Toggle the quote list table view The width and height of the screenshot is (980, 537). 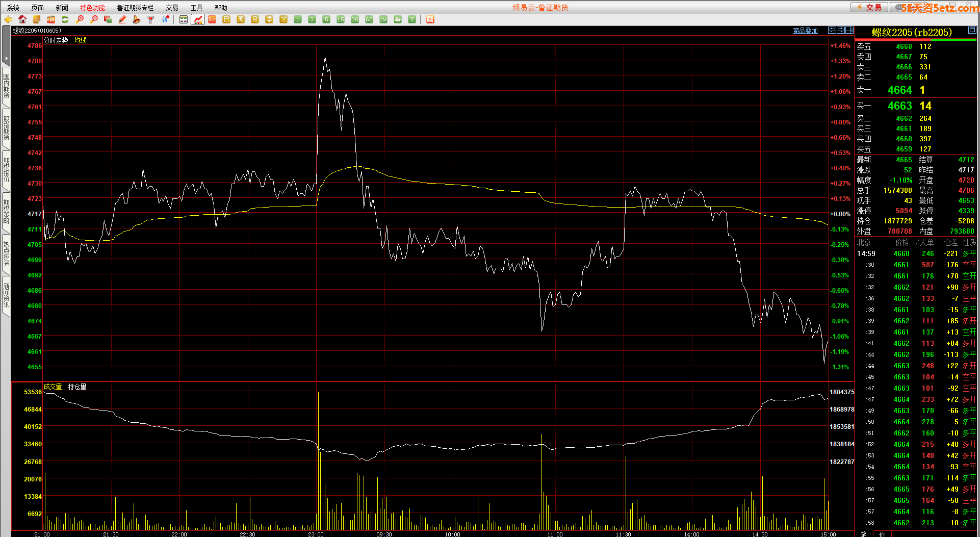pos(184,19)
